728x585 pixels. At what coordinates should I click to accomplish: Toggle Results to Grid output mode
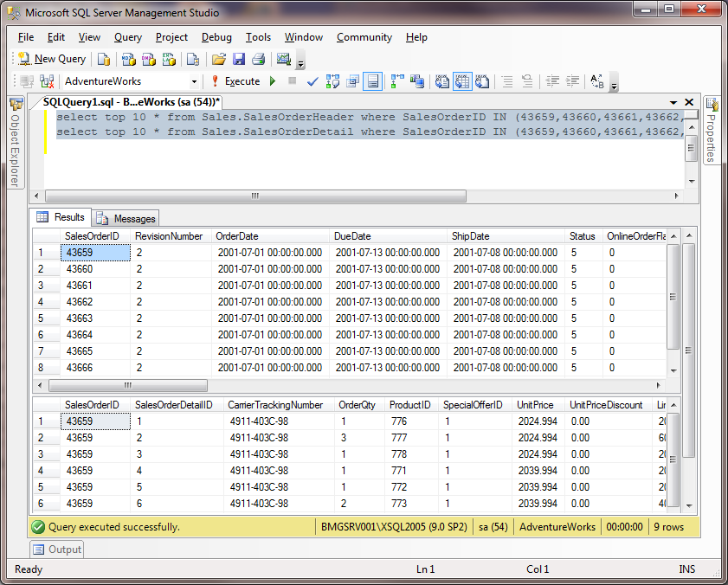(462, 80)
